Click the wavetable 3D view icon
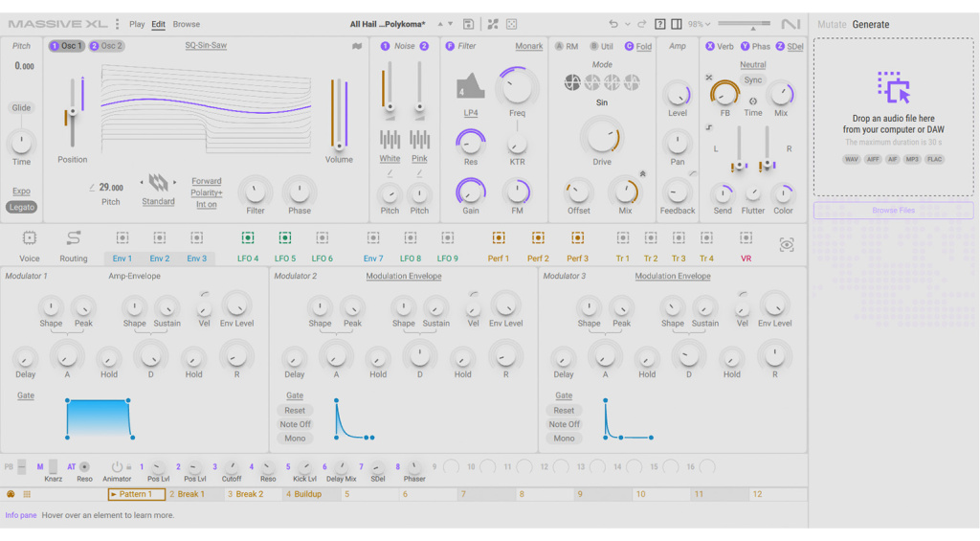980x541 pixels. pos(357,46)
